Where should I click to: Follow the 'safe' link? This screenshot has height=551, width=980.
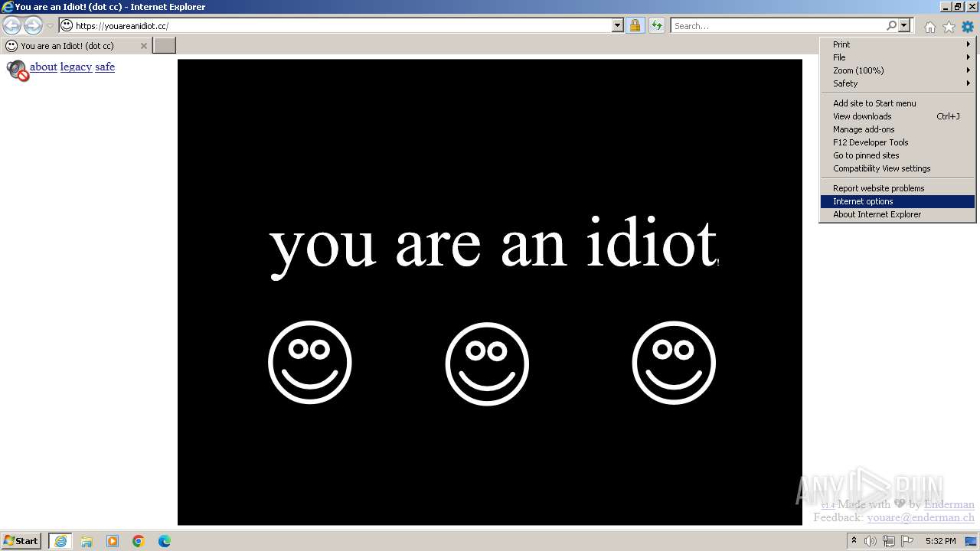[x=105, y=67]
